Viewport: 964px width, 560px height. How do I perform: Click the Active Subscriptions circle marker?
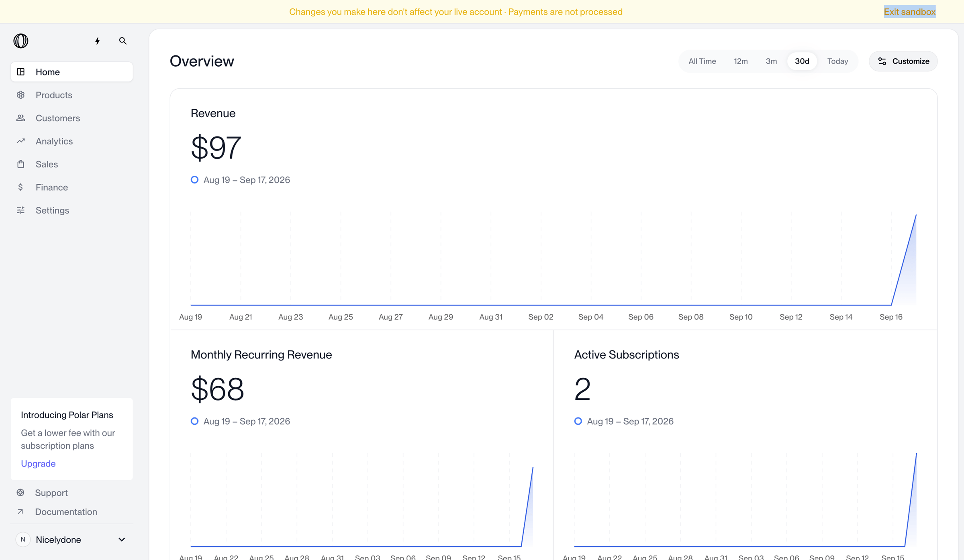(x=578, y=421)
